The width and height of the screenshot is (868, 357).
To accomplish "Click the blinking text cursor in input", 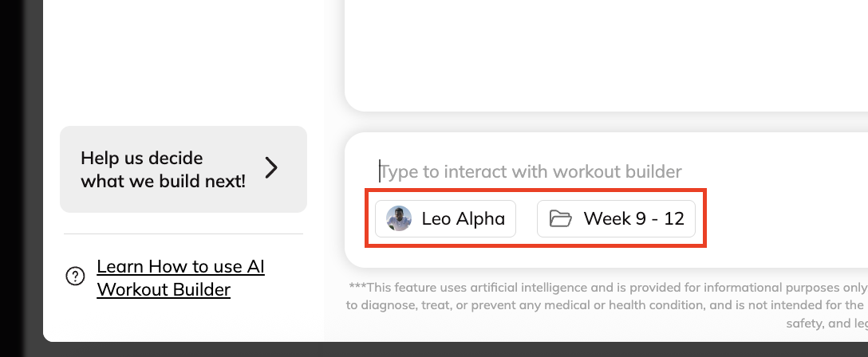I will point(381,171).
